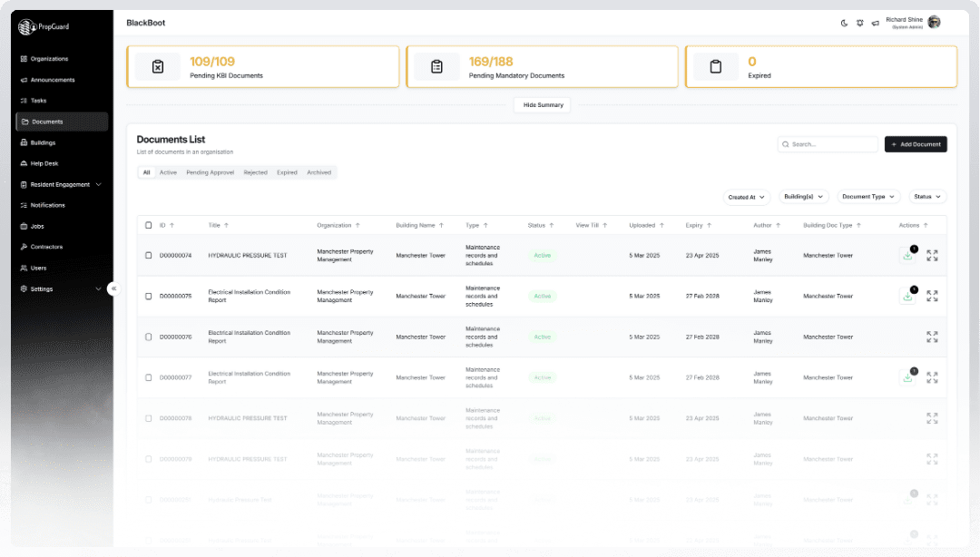
Task: Go to Help Desk in the sidebar
Action: point(44,163)
